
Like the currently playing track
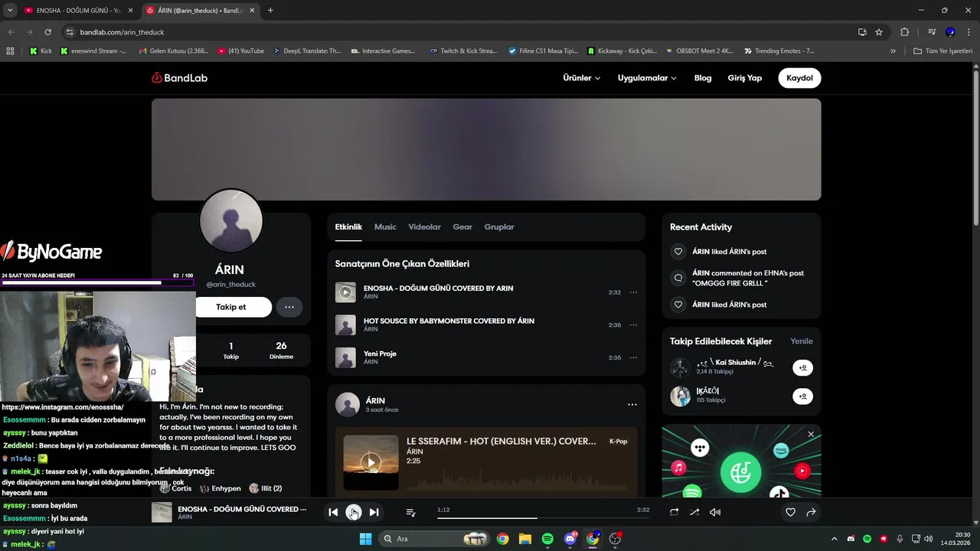tap(790, 512)
